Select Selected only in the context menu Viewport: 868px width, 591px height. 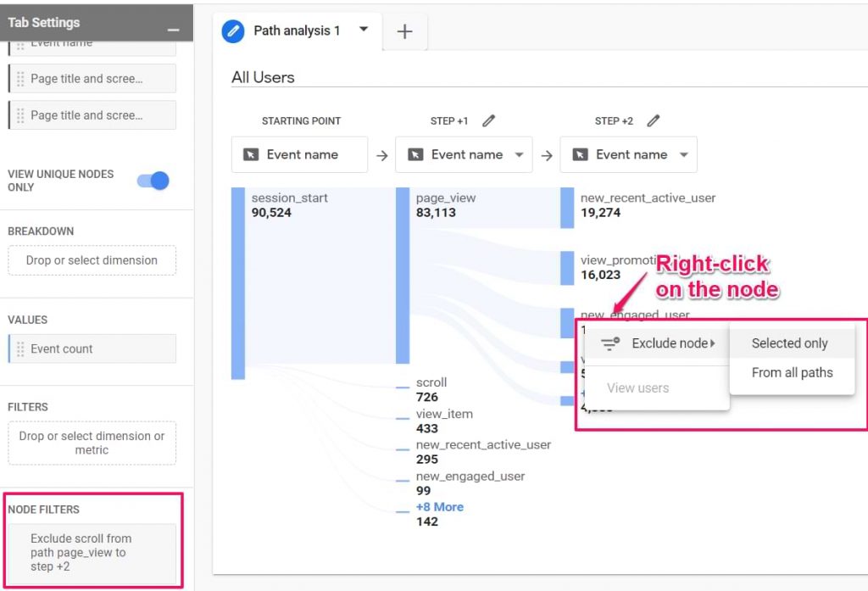pos(790,343)
